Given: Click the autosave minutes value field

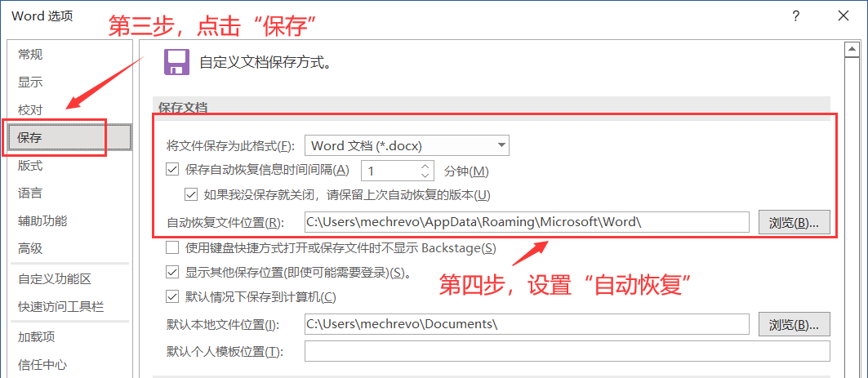Looking at the screenshot, I should 389,171.
